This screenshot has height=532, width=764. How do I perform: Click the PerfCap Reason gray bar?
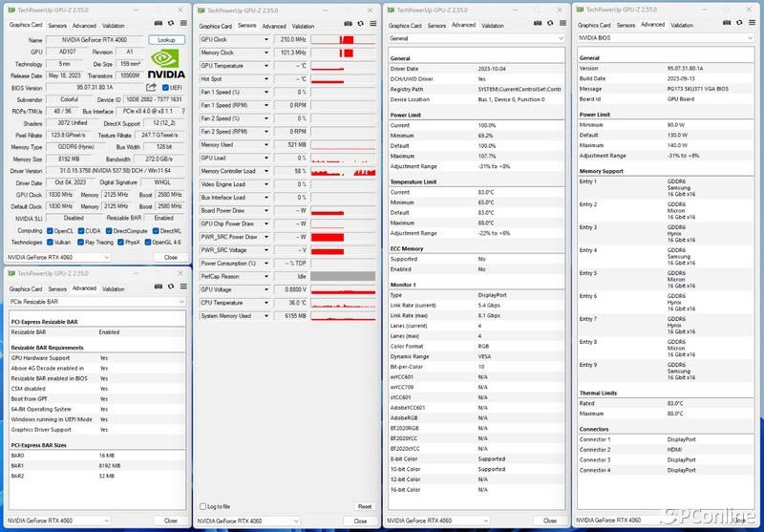click(x=343, y=276)
